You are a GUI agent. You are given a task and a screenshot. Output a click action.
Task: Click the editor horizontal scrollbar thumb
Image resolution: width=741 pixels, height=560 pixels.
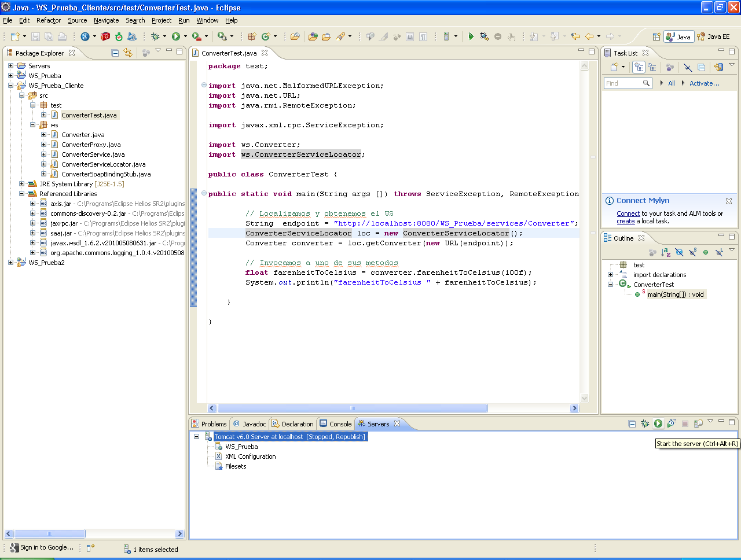(353, 408)
